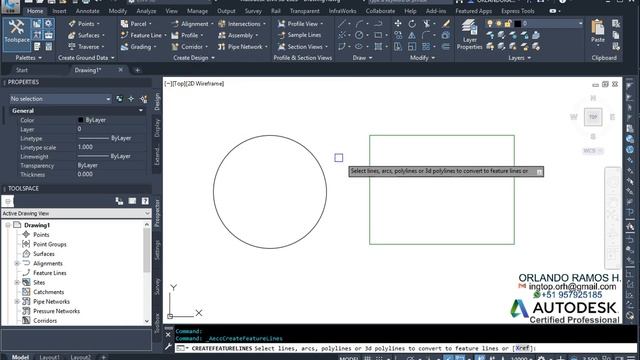Click the Intersections tool in the ribbon
This screenshot has width=640, height=360.
pyautogui.click(x=242, y=24)
